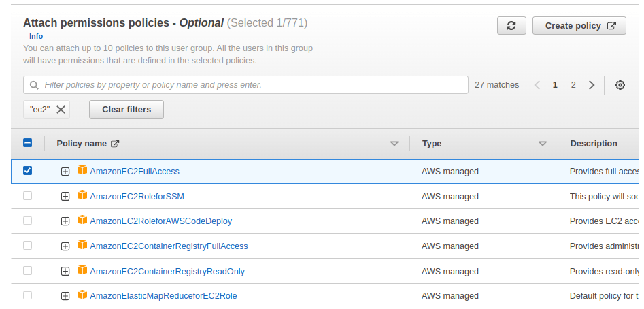
Task: Expand the AmazonEC2RoleforAWSCodeDeploy policy details
Action: (65, 221)
